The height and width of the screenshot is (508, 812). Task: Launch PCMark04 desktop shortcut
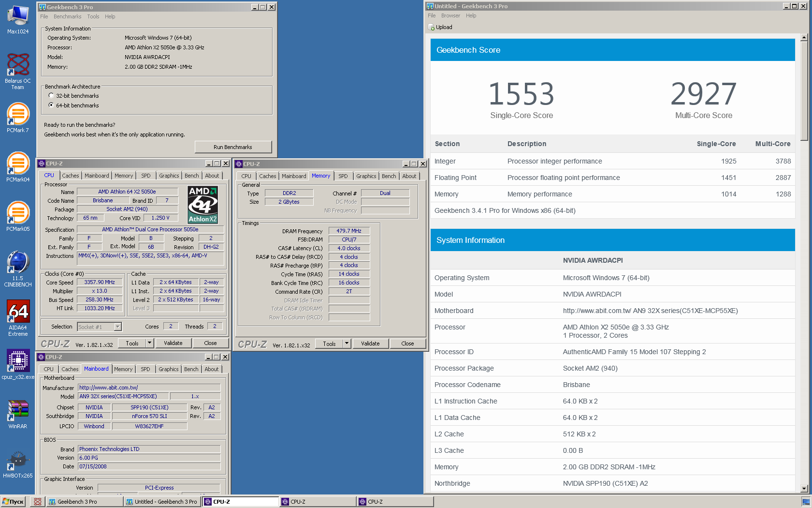[x=18, y=167]
